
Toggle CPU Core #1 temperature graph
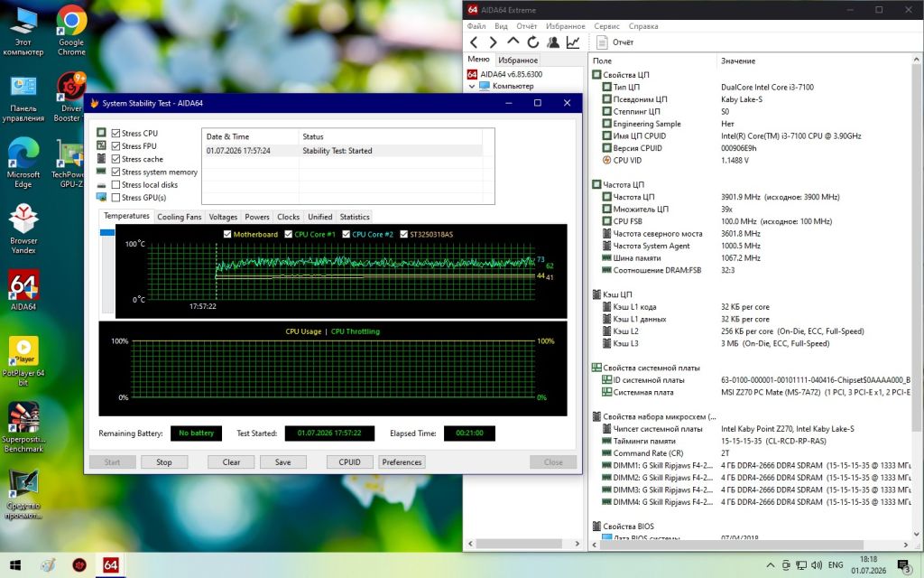(x=288, y=234)
